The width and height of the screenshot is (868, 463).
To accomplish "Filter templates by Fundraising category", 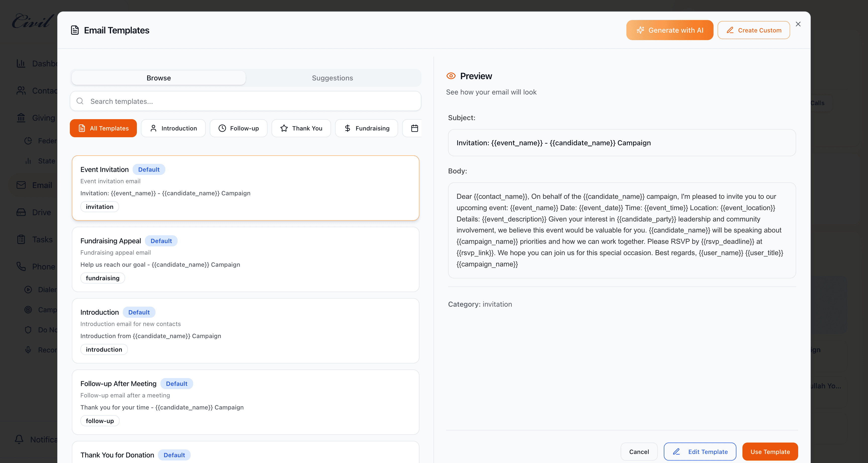I will [366, 128].
